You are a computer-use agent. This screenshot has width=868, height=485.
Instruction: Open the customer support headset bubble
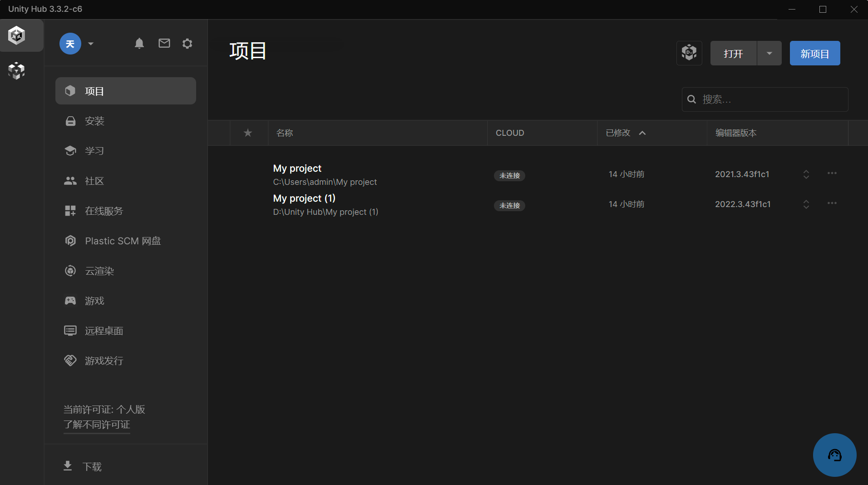point(834,455)
